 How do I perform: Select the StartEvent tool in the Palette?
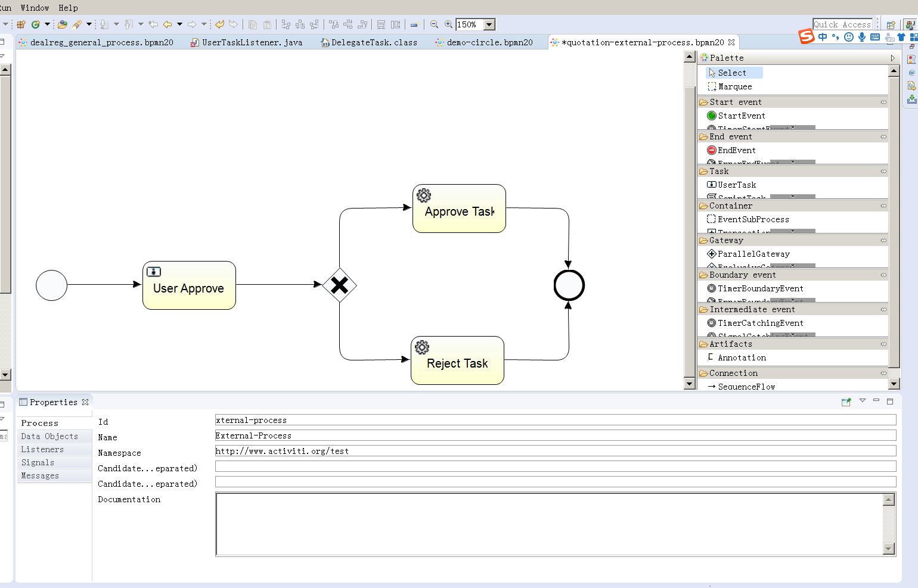click(740, 116)
